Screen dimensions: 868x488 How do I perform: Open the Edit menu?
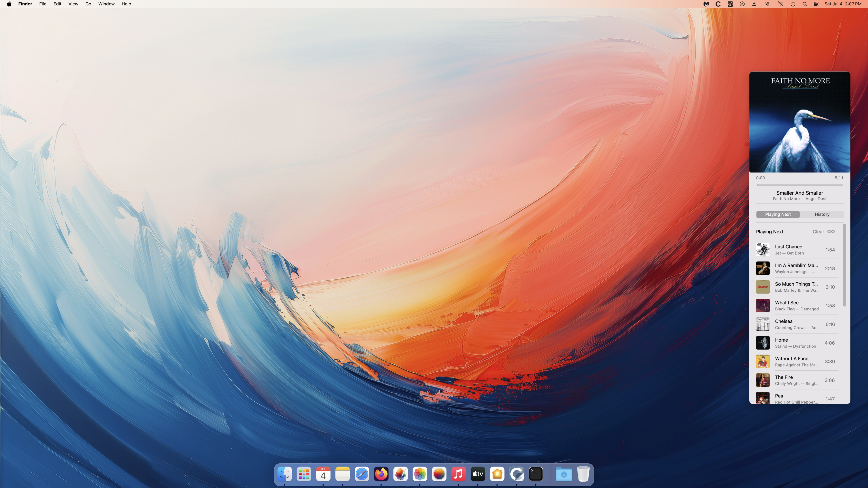[x=57, y=4]
